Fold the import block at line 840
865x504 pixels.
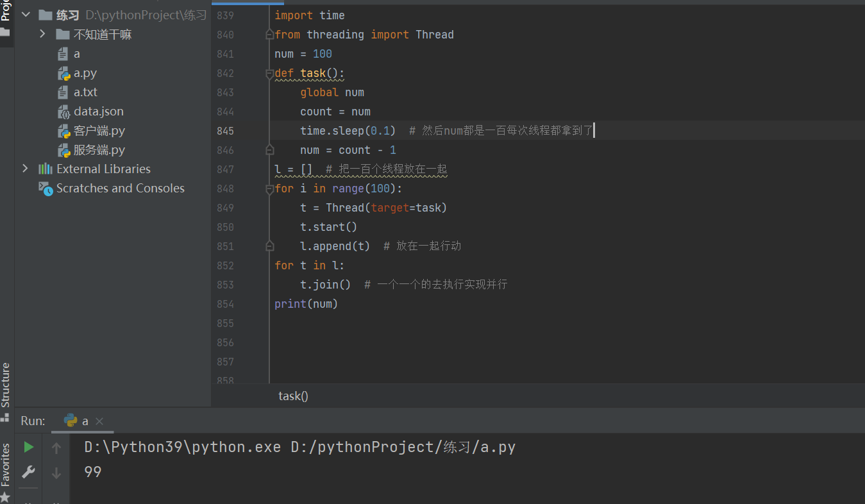[270, 35]
